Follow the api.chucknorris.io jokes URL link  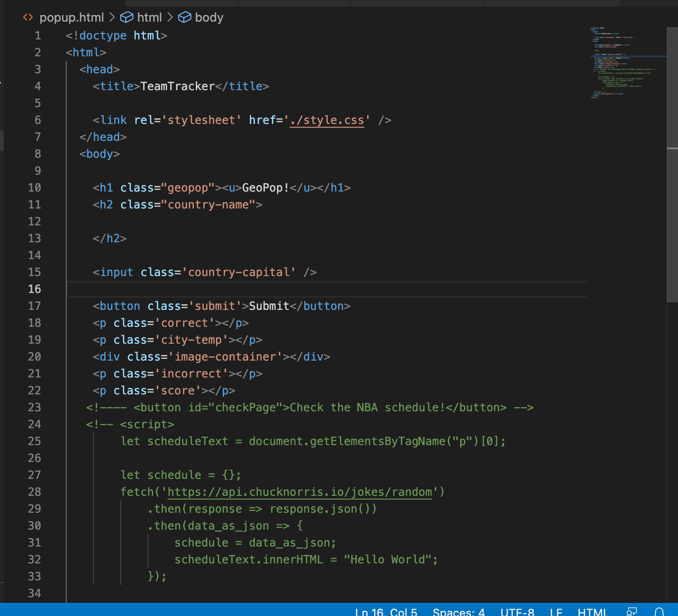(300, 492)
